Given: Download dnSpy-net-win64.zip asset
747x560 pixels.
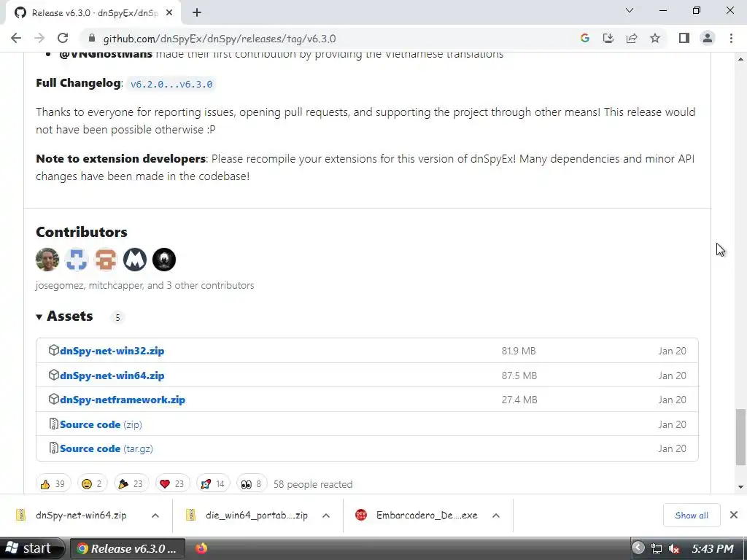Looking at the screenshot, I should 112,376.
